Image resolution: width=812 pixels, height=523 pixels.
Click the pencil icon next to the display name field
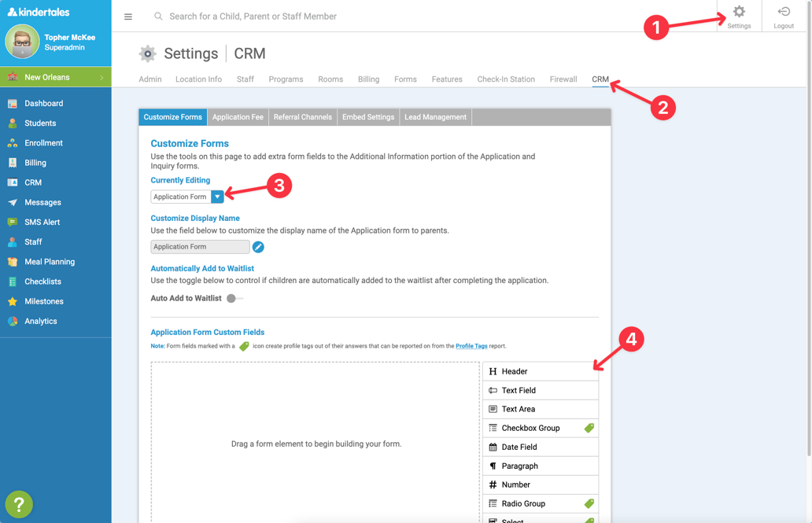(258, 246)
